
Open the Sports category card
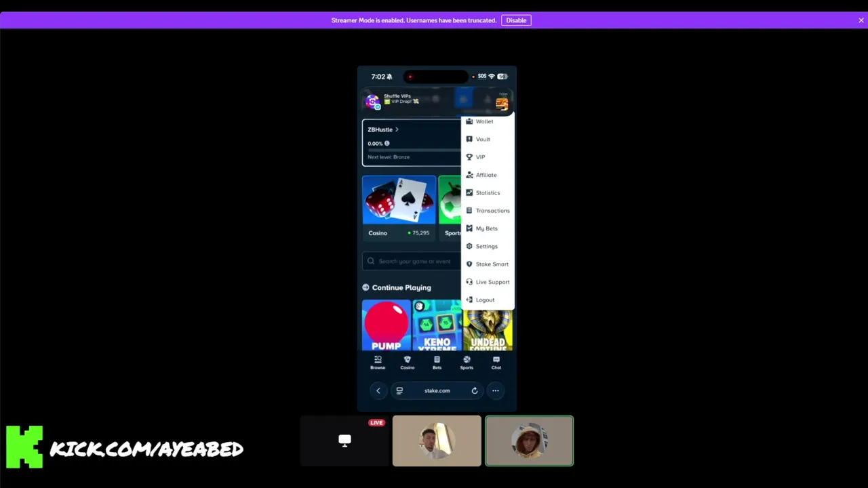point(450,207)
